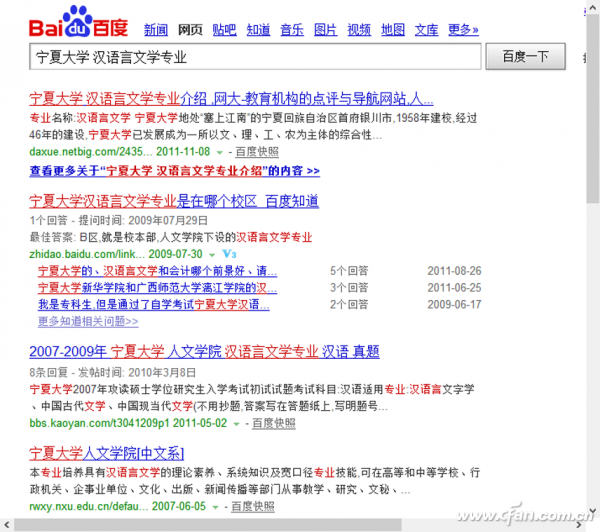Viewport: 600px width, 532px height.
Task: Go to the 地图 tab
Action: pos(393,29)
